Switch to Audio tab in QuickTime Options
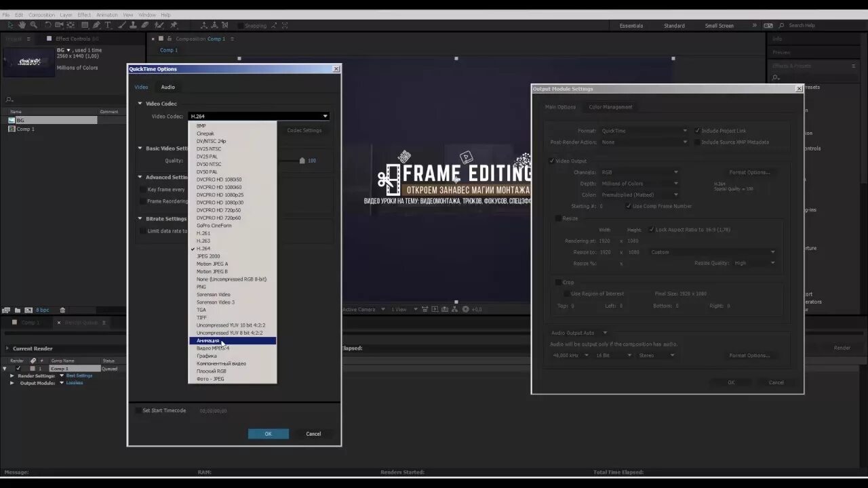The image size is (868, 488). tap(168, 87)
